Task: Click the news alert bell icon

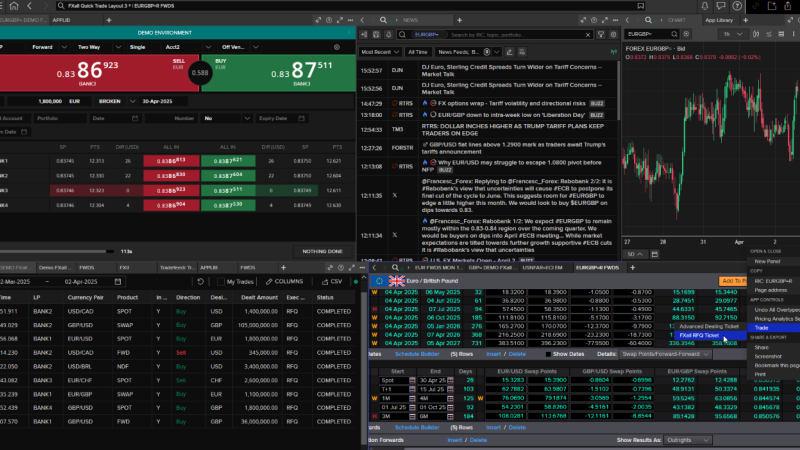Action: 388,35
